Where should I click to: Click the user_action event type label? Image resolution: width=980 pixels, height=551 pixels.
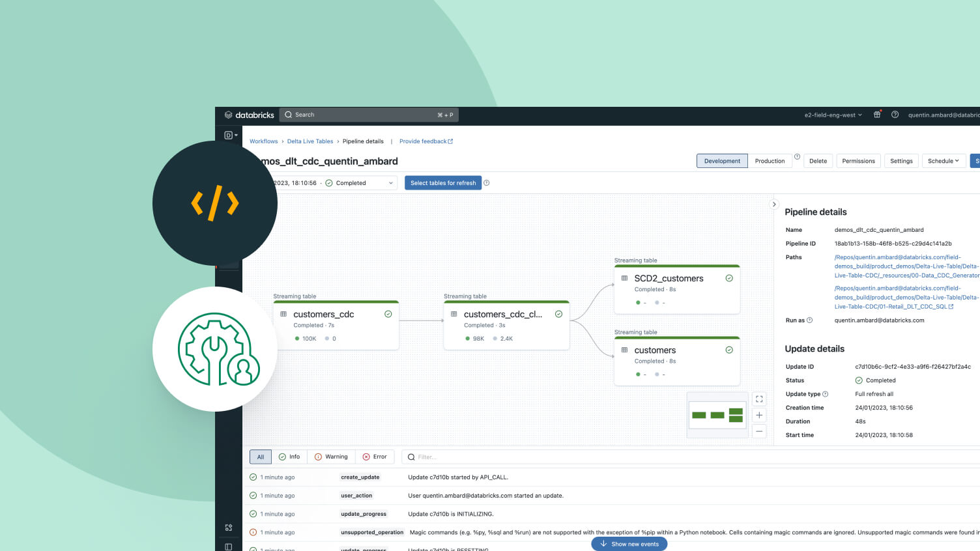356,496
